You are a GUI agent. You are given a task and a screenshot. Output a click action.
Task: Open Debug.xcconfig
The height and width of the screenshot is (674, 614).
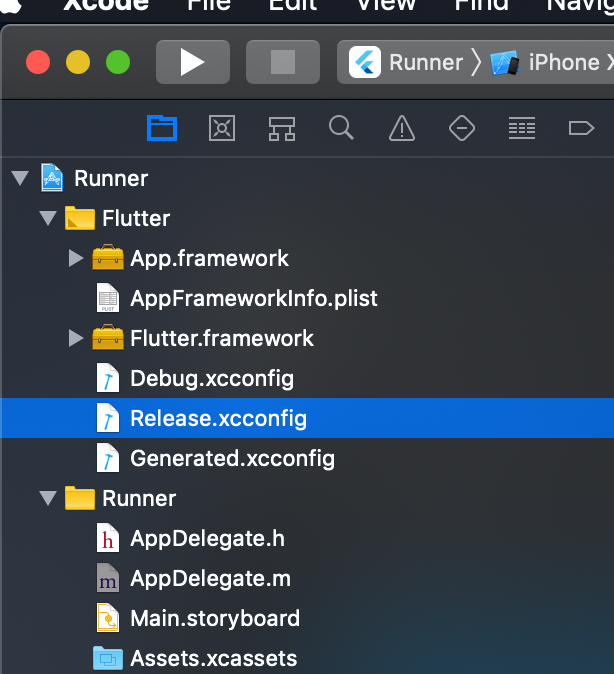(212, 379)
